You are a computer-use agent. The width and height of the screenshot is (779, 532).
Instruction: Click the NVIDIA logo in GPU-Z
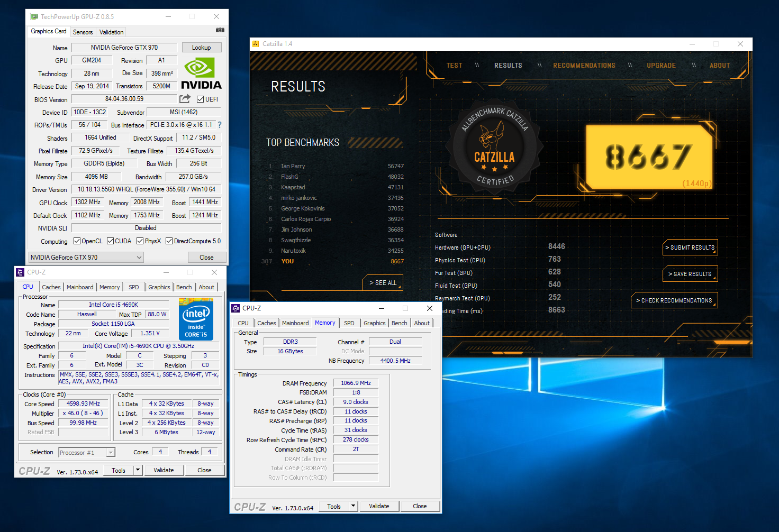click(201, 74)
